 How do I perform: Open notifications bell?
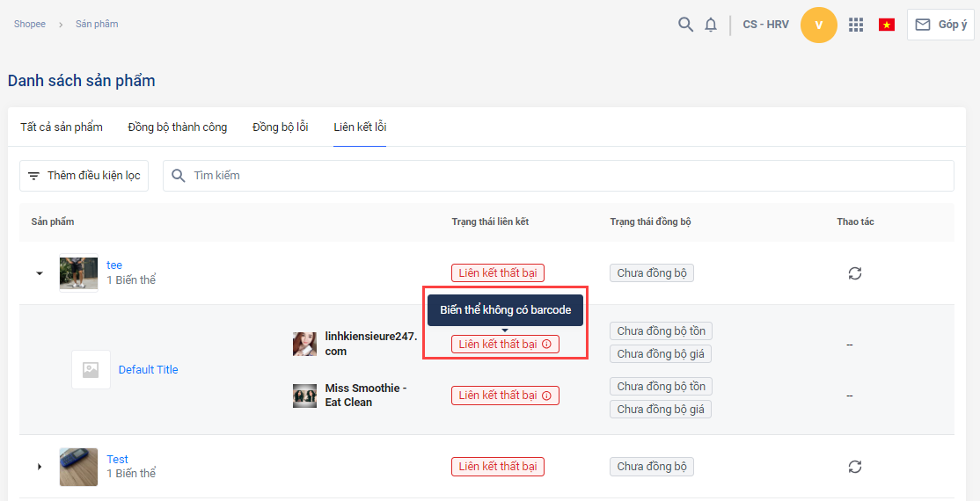[x=711, y=25]
